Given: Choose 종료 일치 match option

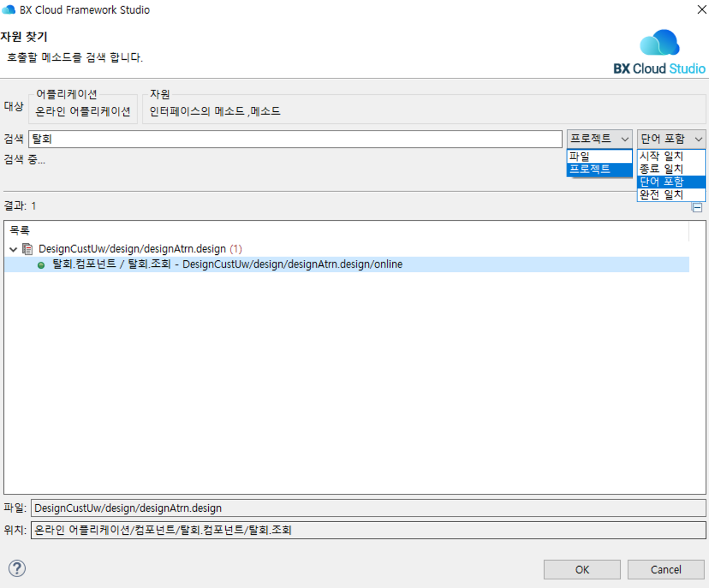Looking at the screenshot, I should [x=671, y=169].
